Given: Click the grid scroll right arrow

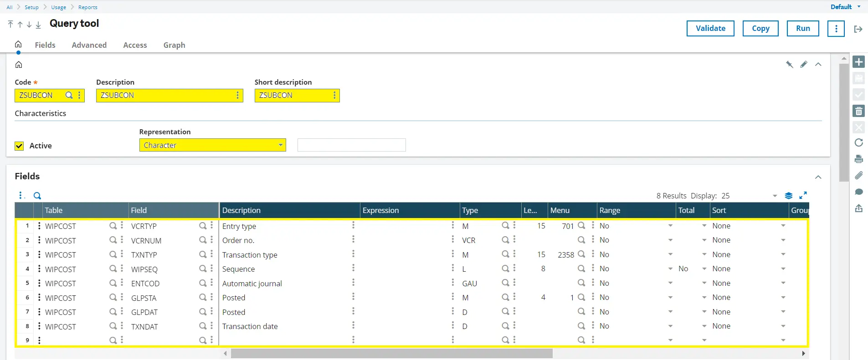Looking at the screenshot, I should [803, 353].
